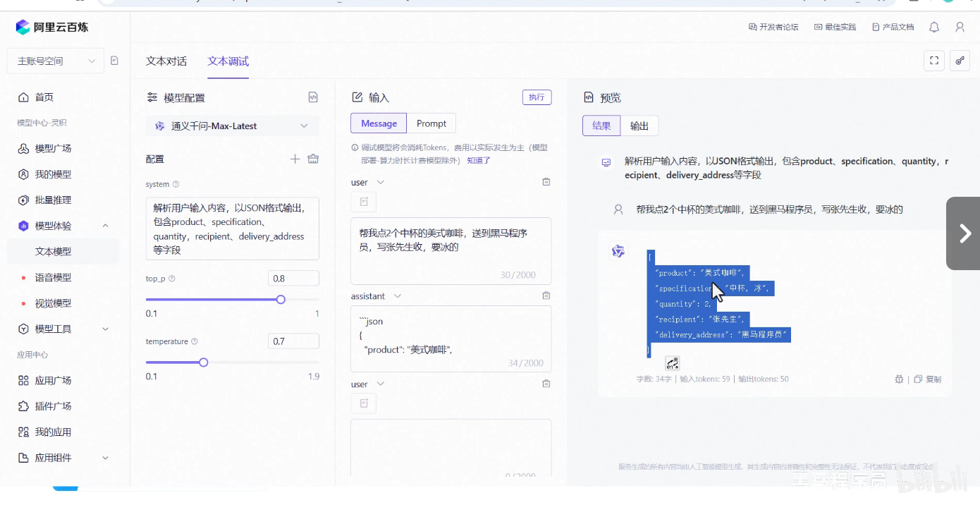Switch to the 文本对话 tab
This screenshot has width=980, height=505.
(x=166, y=61)
